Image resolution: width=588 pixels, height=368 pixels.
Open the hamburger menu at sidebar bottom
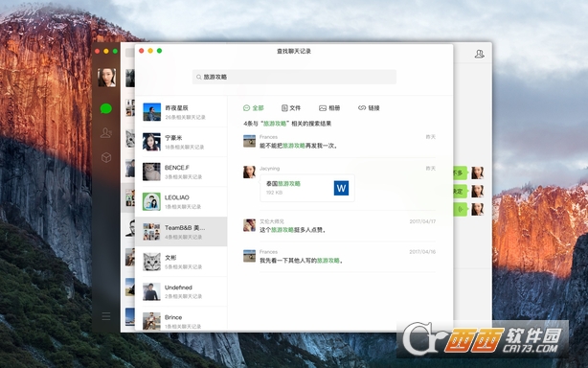tap(106, 316)
